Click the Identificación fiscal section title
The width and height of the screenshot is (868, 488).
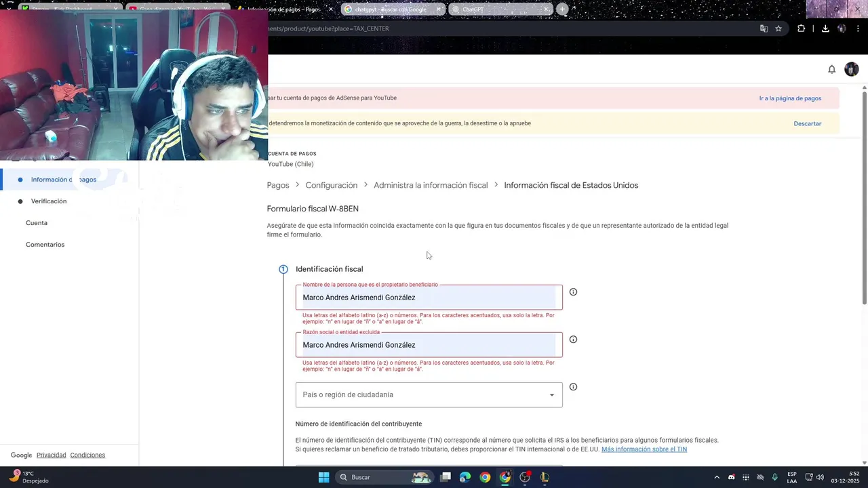pos(329,269)
